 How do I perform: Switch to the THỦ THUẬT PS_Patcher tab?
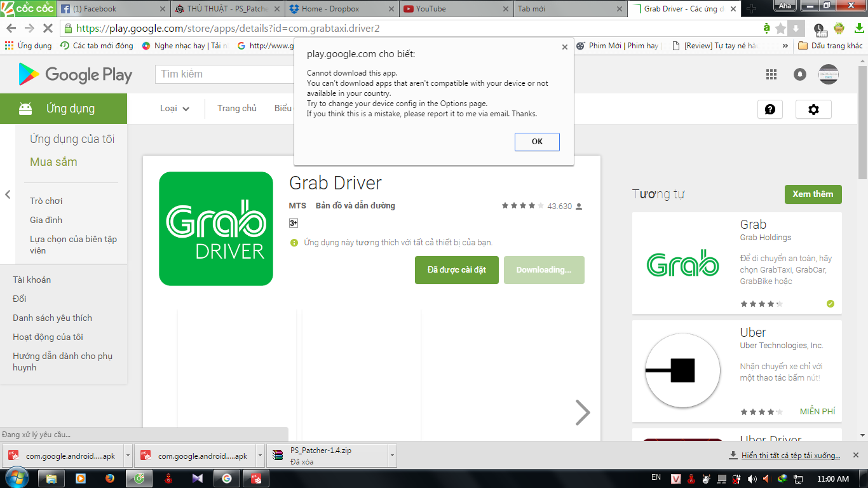click(x=227, y=9)
